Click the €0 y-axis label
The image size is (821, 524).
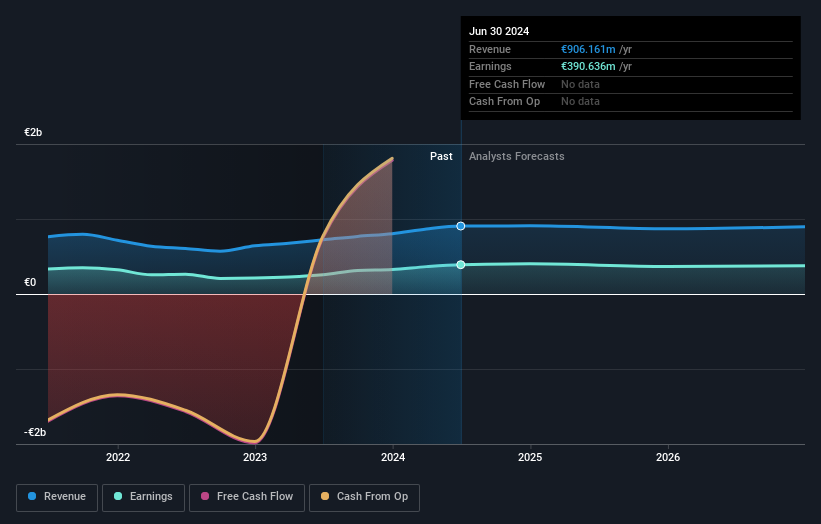(x=30, y=283)
